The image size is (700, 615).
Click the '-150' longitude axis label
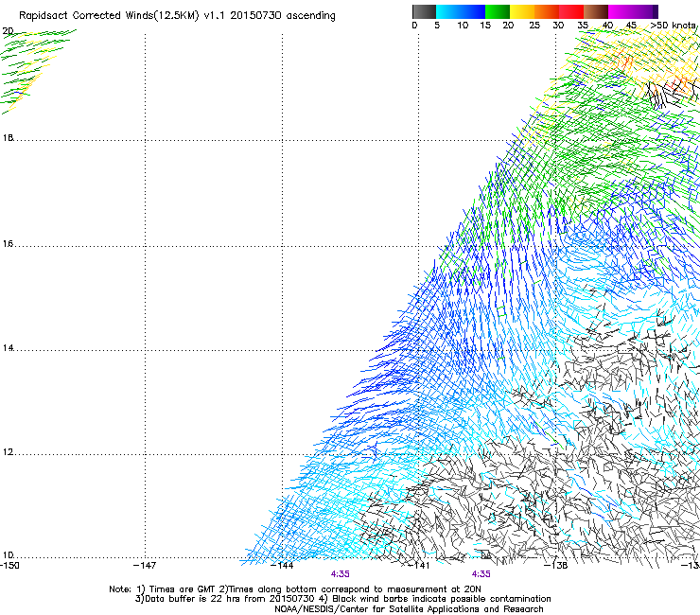click(x=9, y=566)
